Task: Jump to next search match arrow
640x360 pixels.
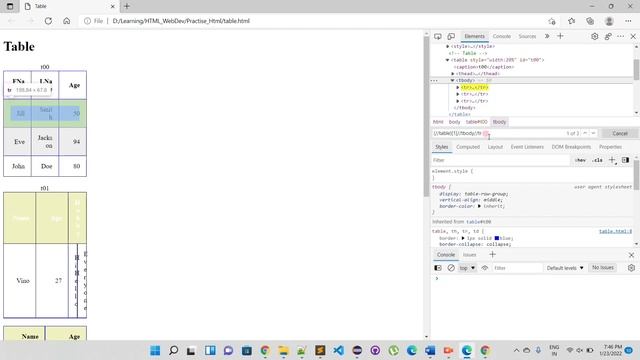Action: click(593, 133)
